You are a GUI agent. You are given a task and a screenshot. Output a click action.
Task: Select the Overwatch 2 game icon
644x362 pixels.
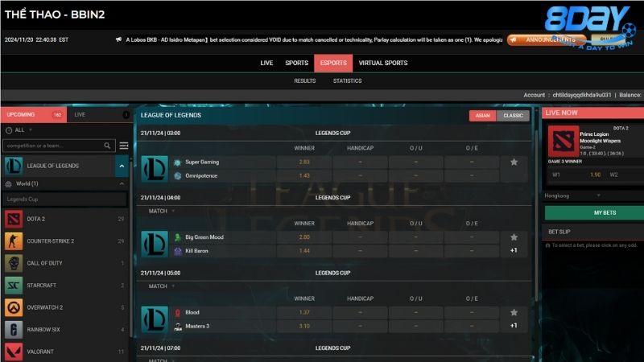click(13, 307)
